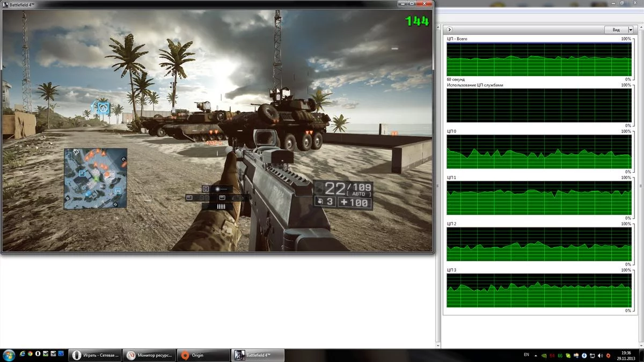Click the 'ЦП 3' label

451,270
